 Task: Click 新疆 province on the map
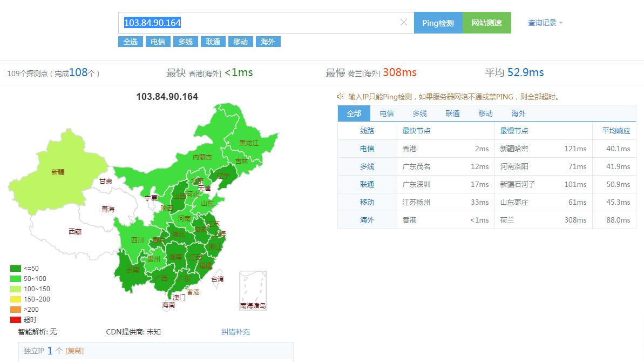coord(58,172)
